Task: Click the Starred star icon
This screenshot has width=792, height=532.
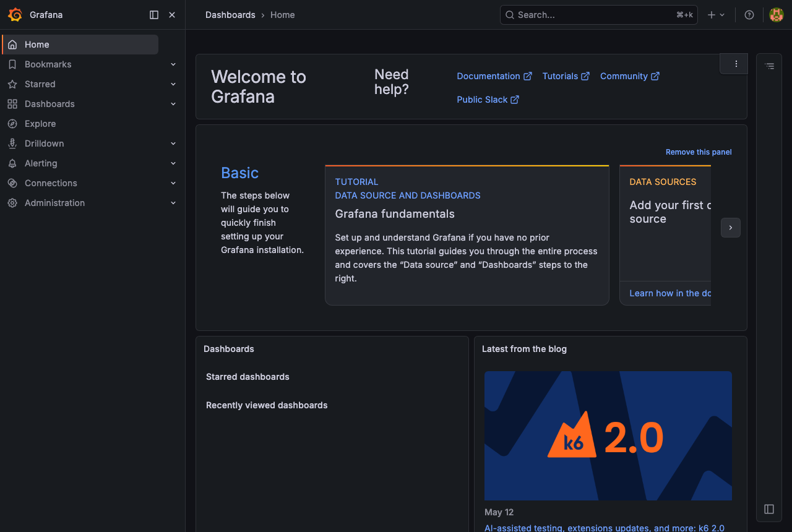Action: [12, 84]
